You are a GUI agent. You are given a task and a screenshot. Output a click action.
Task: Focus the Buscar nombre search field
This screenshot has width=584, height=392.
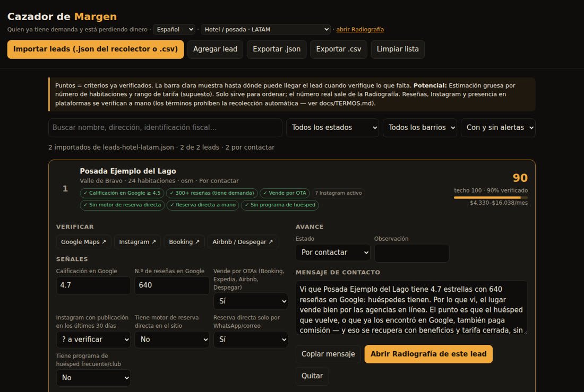pos(165,128)
